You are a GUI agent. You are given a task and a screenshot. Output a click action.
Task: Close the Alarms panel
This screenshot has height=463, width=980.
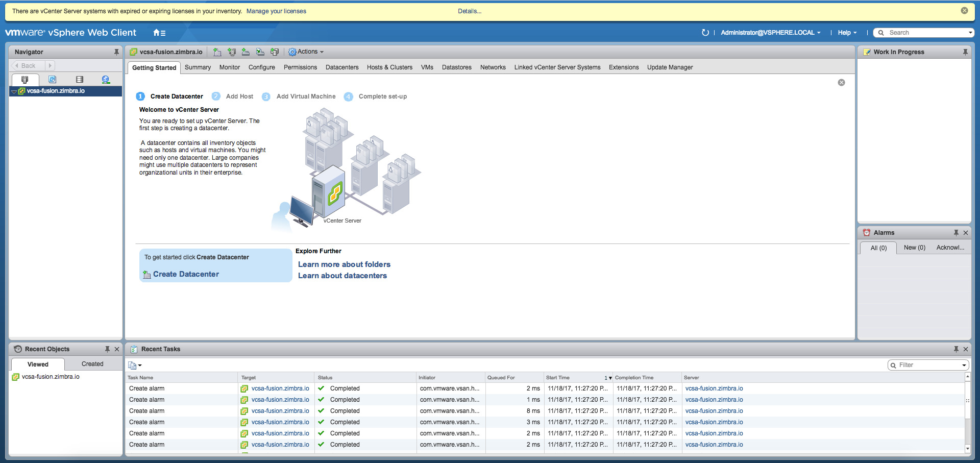tap(966, 233)
